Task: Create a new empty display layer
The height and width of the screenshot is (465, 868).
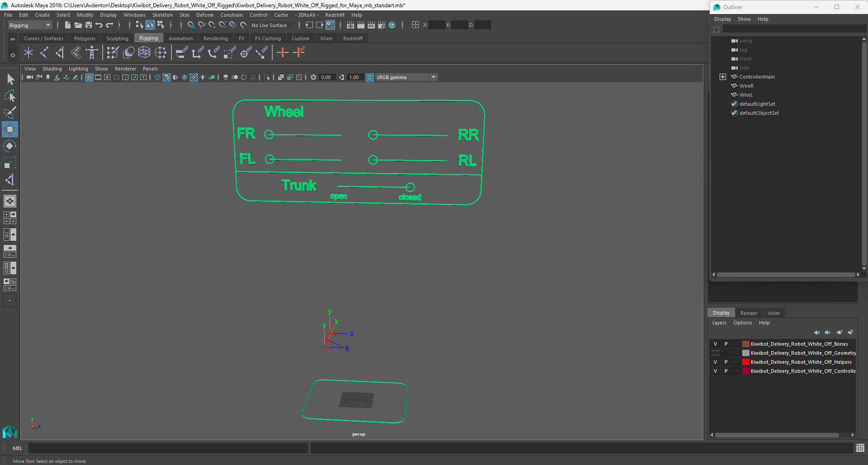Action: [x=840, y=332]
